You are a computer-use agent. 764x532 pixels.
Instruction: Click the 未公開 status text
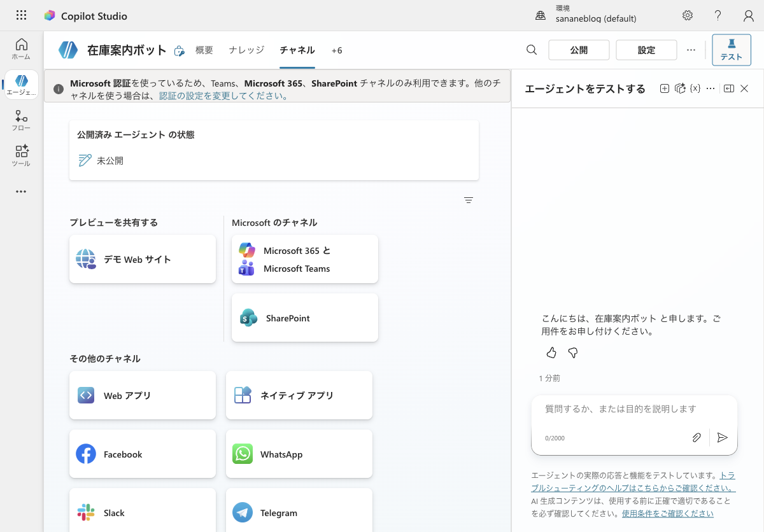click(110, 161)
